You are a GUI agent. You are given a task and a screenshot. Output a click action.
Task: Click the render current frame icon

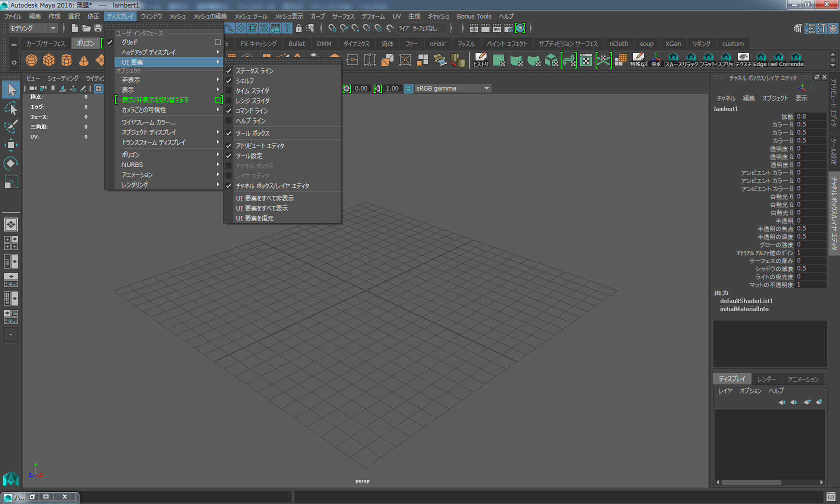[485, 28]
